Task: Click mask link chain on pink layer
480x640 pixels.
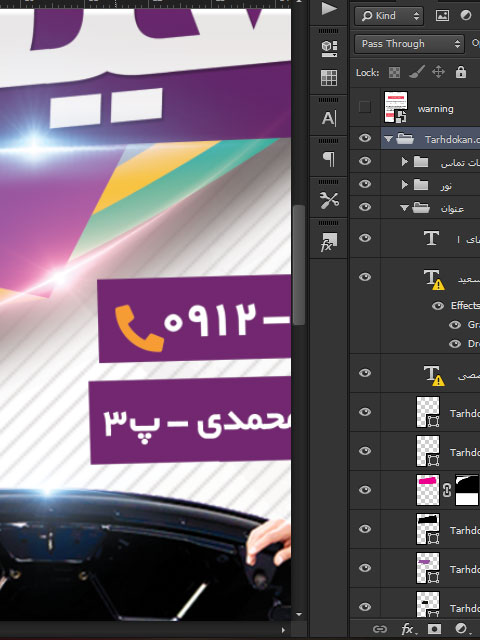Action: 447,490
